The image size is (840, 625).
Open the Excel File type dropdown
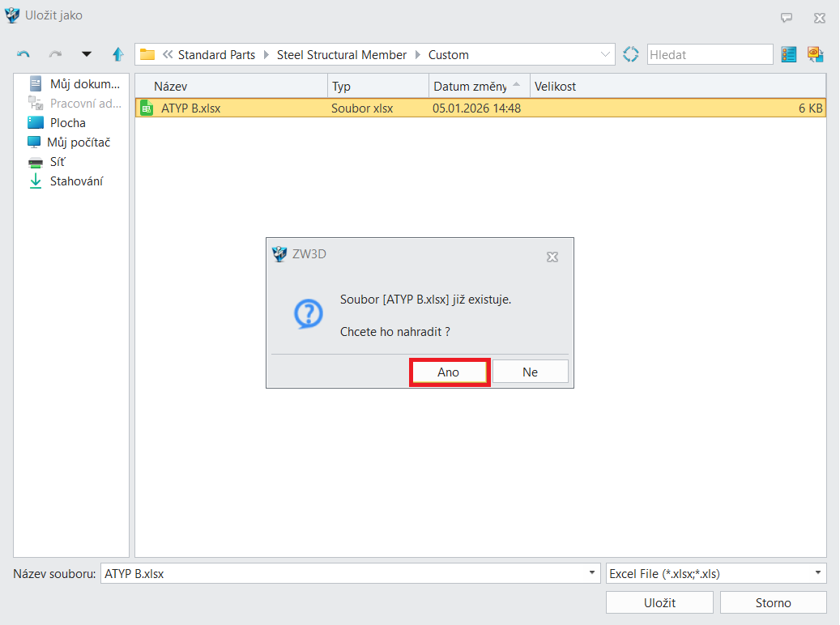(x=817, y=573)
